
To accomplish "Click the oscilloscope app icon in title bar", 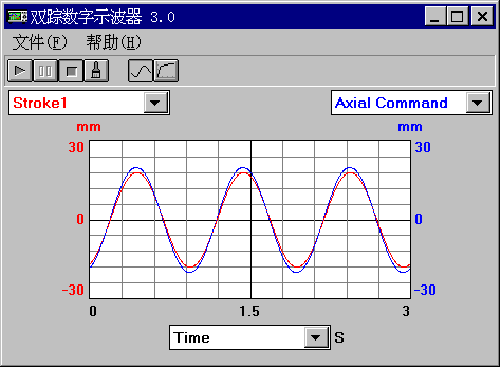I will tap(17, 16).
